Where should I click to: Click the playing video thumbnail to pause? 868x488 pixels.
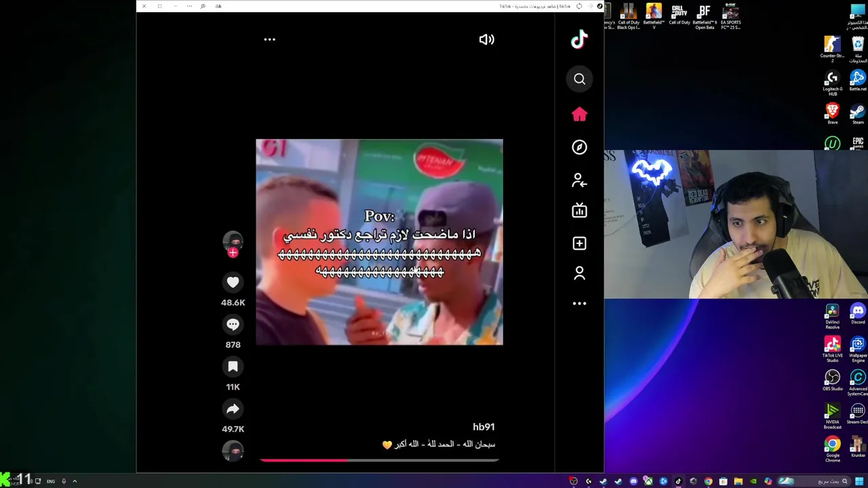click(379, 242)
